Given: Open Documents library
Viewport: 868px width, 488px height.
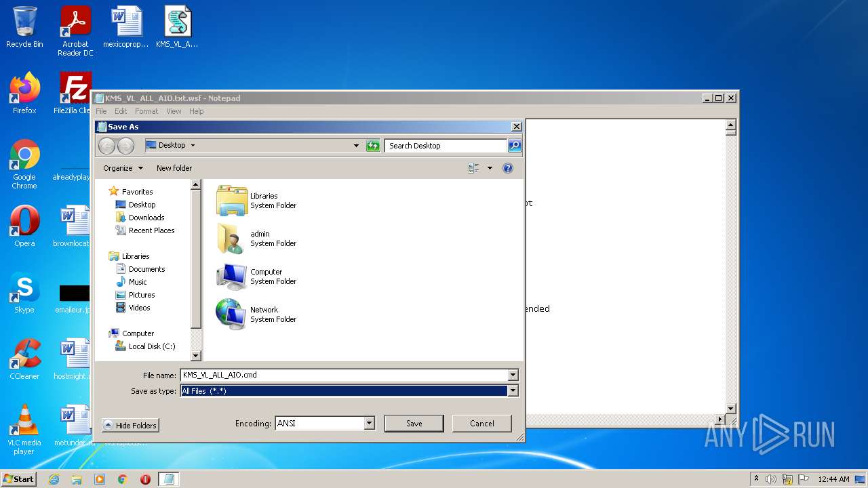Looking at the screenshot, I should pos(140,269).
